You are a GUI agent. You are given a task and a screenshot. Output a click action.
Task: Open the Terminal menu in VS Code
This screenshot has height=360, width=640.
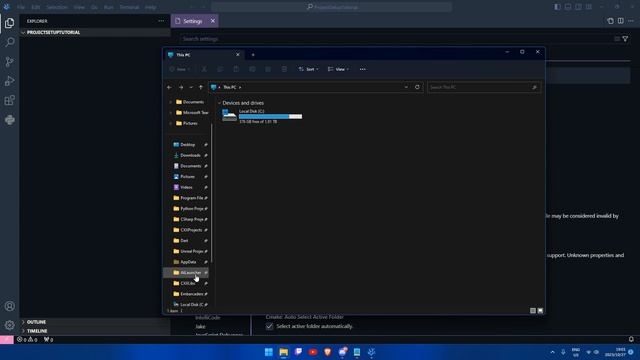click(129, 7)
